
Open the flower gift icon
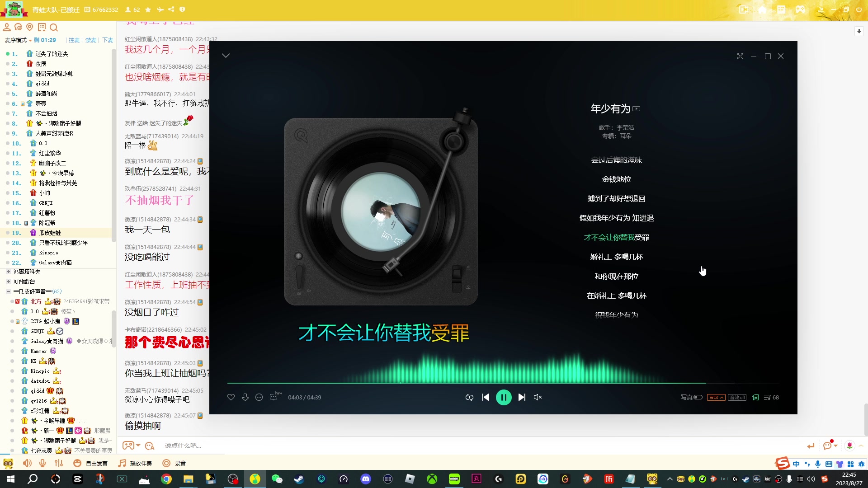coord(849,446)
